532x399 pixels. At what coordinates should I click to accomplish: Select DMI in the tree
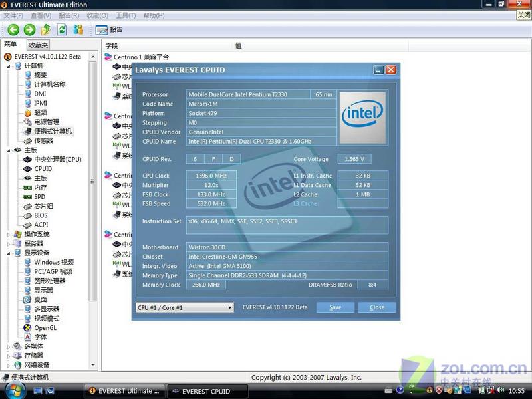(x=40, y=94)
